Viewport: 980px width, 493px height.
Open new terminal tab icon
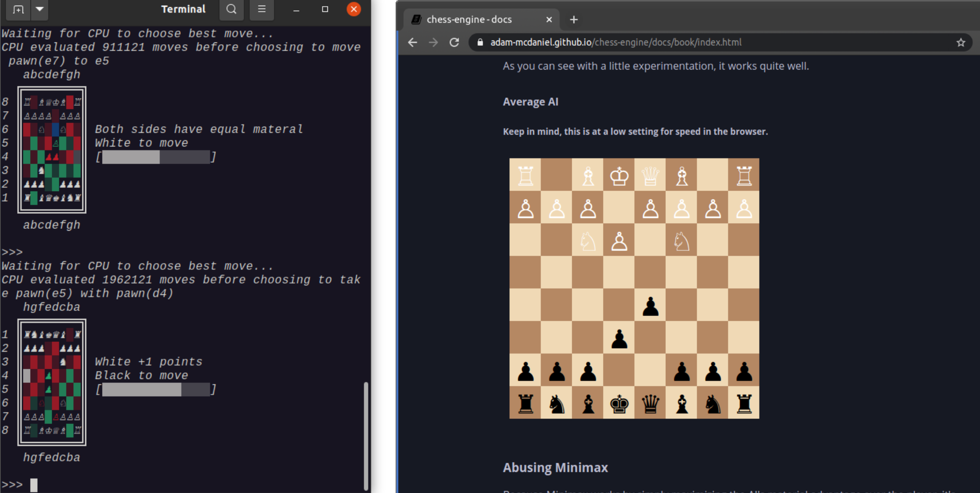[18, 9]
